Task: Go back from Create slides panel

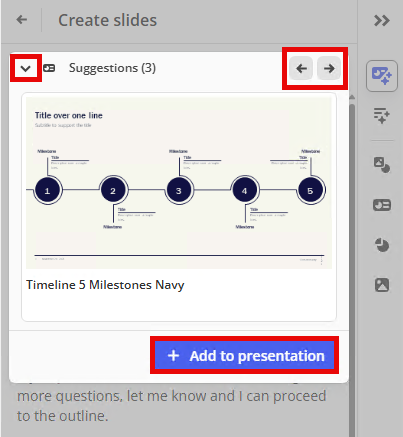Action: 22,20
